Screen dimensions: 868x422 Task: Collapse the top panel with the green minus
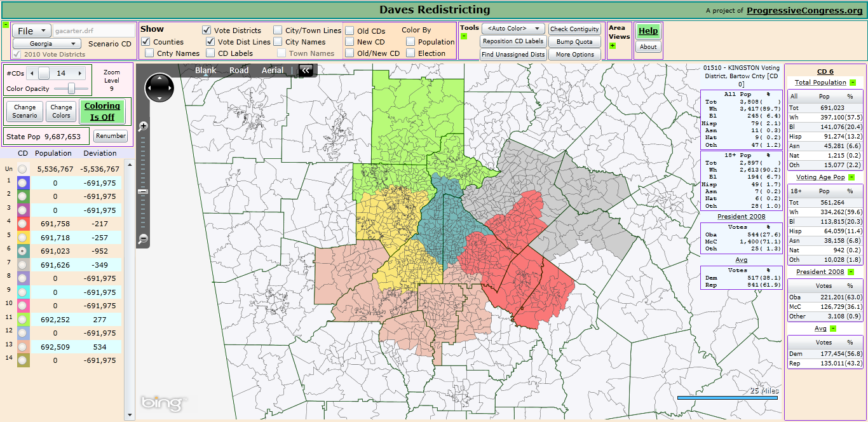[x=6, y=25]
